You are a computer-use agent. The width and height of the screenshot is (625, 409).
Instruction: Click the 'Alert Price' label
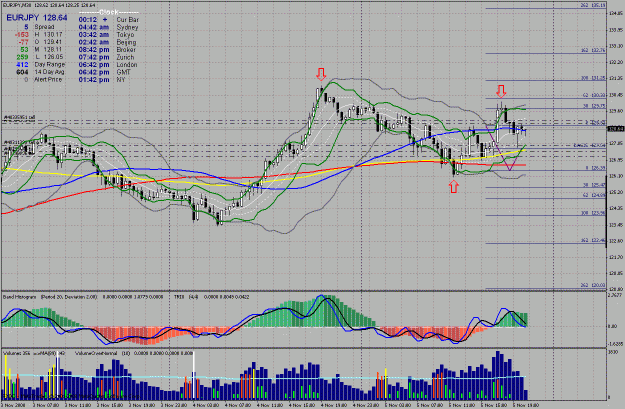pyautogui.click(x=48, y=79)
